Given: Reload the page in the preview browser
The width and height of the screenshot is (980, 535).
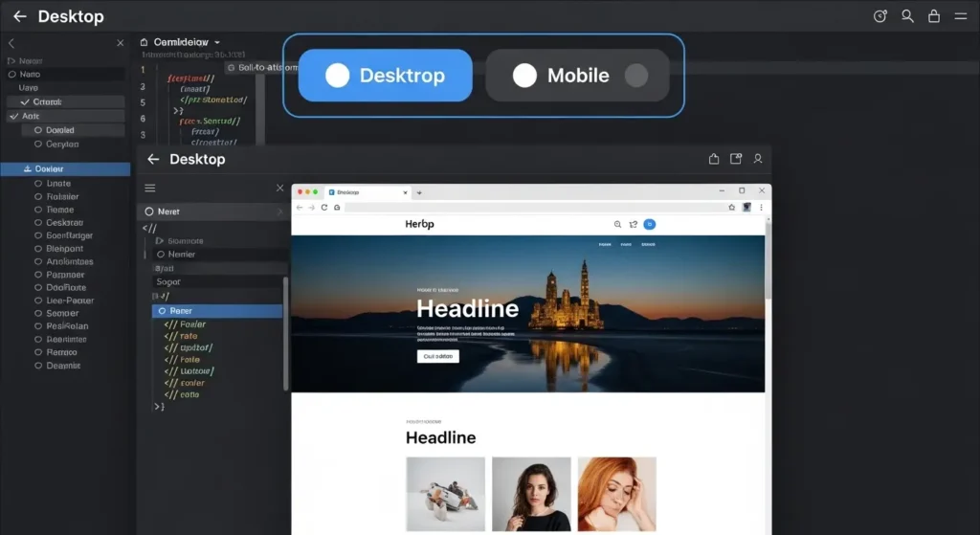Looking at the screenshot, I should (x=324, y=207).
